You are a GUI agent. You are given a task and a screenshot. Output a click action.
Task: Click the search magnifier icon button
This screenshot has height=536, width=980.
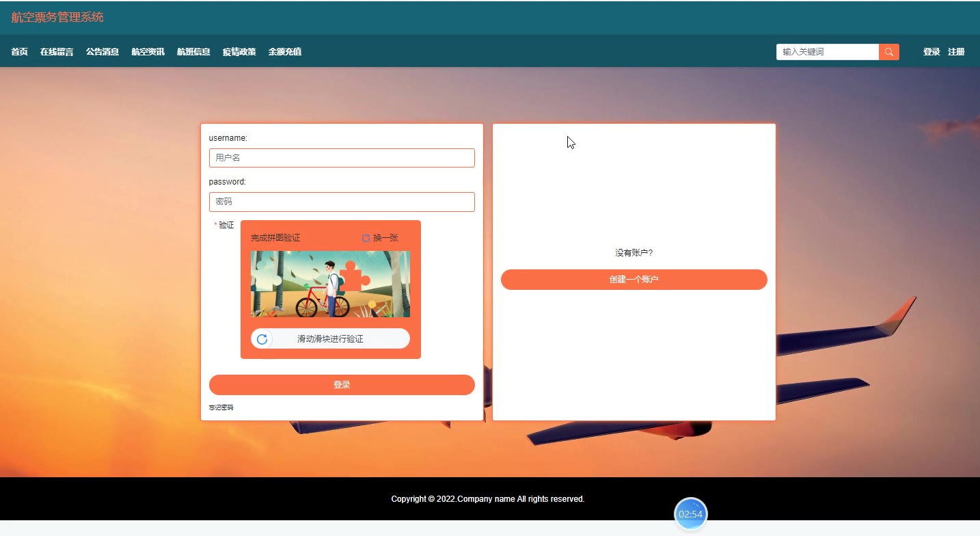click(888, 52)
